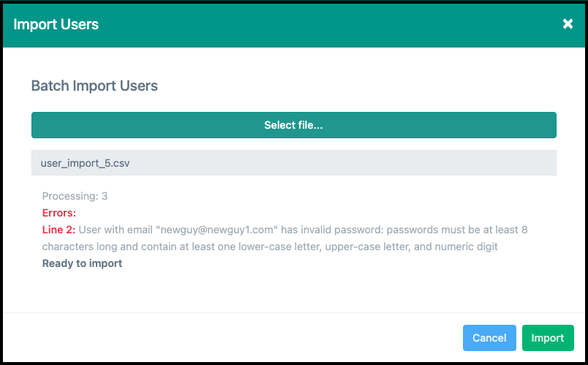
Task: Click the number 3 after Processing
Action: tap(105, 196)
